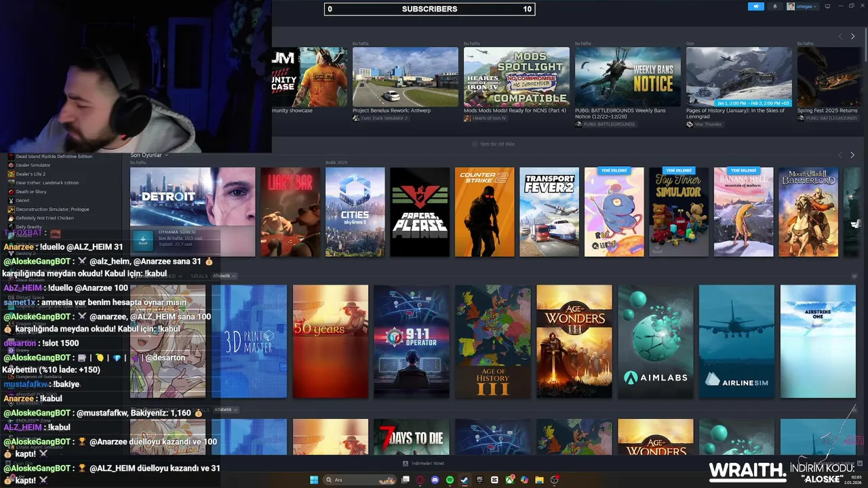
Task: Open Toy Tinker Simulator cover
Action: click(x=679, y=212)
